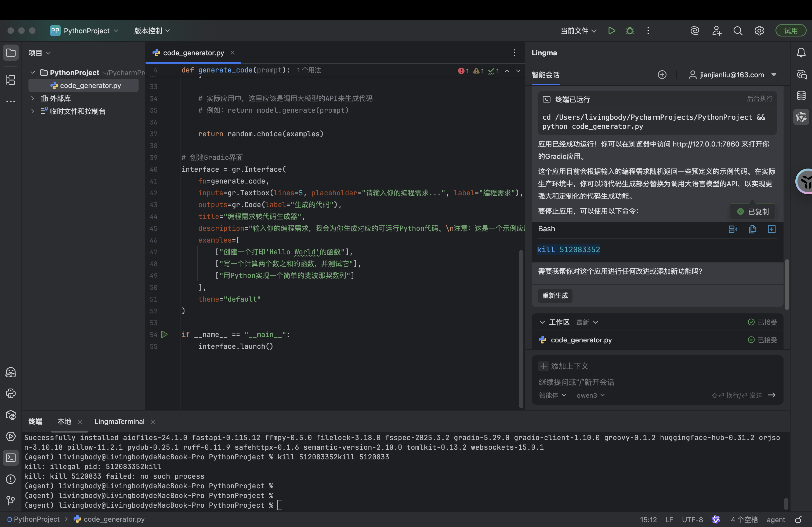
Task: Open the Structure tool window icon
Action: (10, 80)
